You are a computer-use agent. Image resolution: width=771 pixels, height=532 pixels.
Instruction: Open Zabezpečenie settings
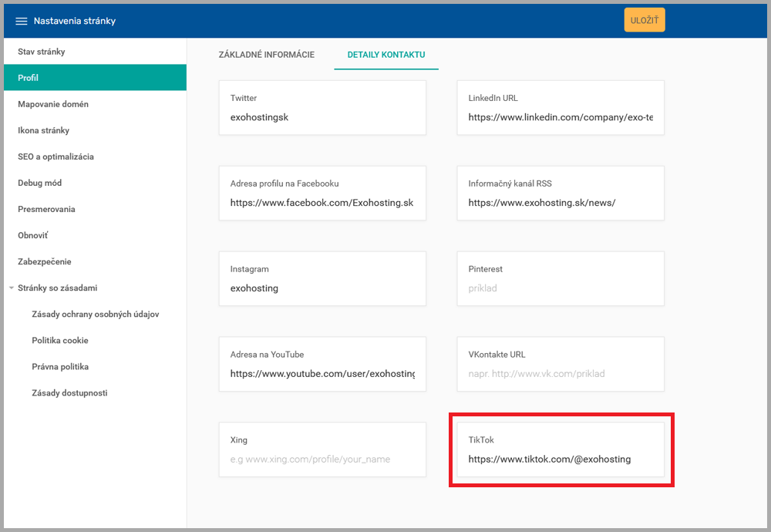click(x=44, y=261)
